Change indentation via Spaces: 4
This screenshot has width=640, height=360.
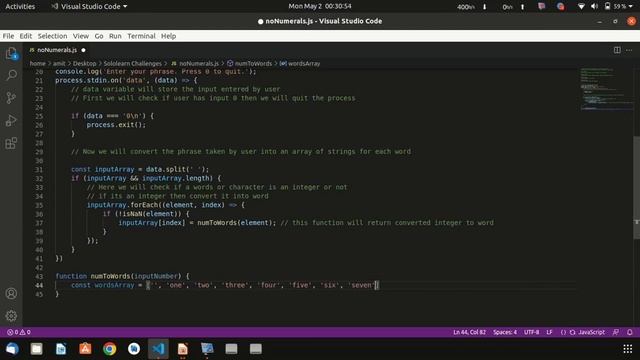pyautogui.click(x=505, y=332)
